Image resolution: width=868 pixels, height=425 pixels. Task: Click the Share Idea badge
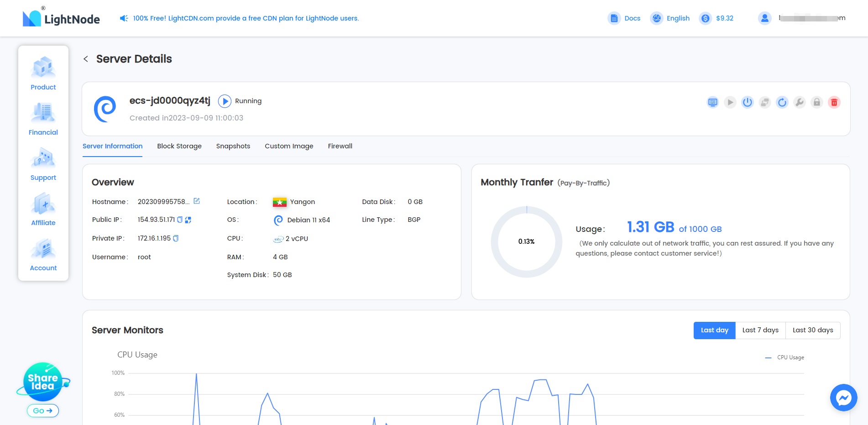(x=43, y=382)
